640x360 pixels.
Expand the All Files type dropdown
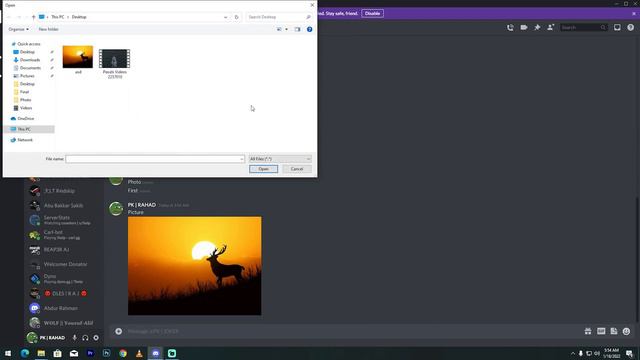[280, 159]
